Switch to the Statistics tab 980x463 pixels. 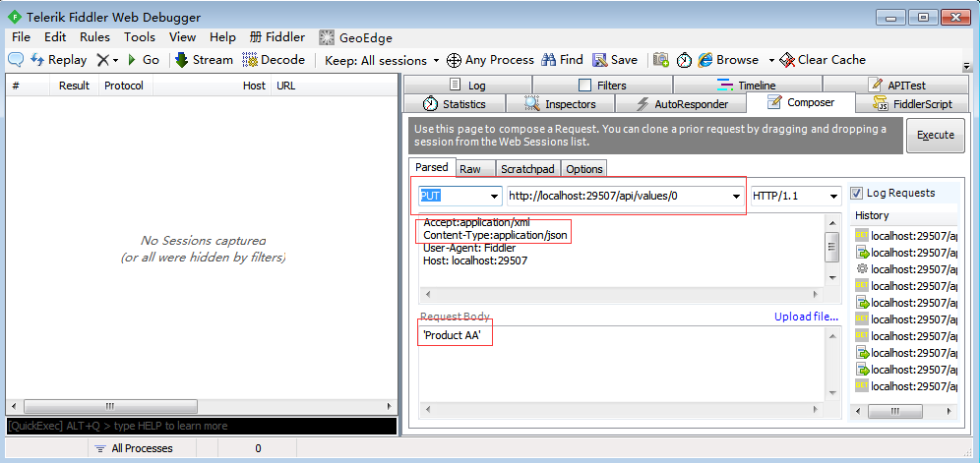[455, 104]
